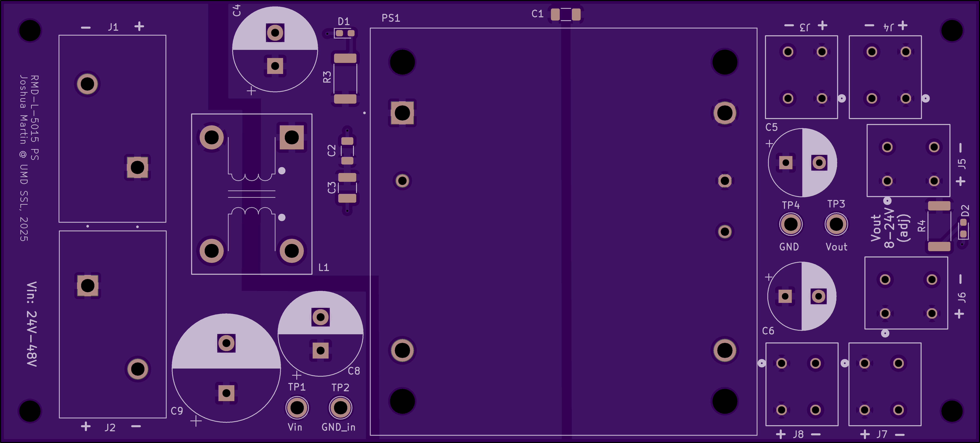The width and height of the screenshot is (980, 443).
Task: Click the 'Vout' label under TP3
Action: [x=836, y=247]
